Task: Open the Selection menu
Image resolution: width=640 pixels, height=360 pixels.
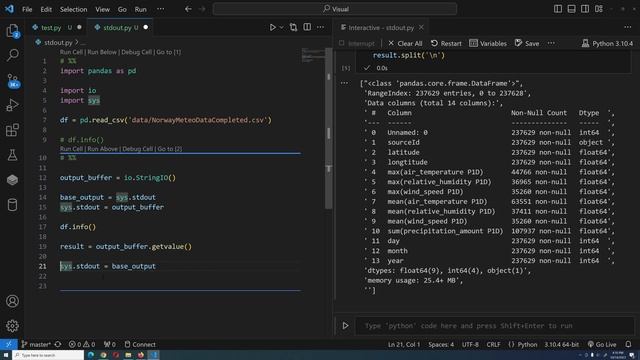Action: (73, 9)
